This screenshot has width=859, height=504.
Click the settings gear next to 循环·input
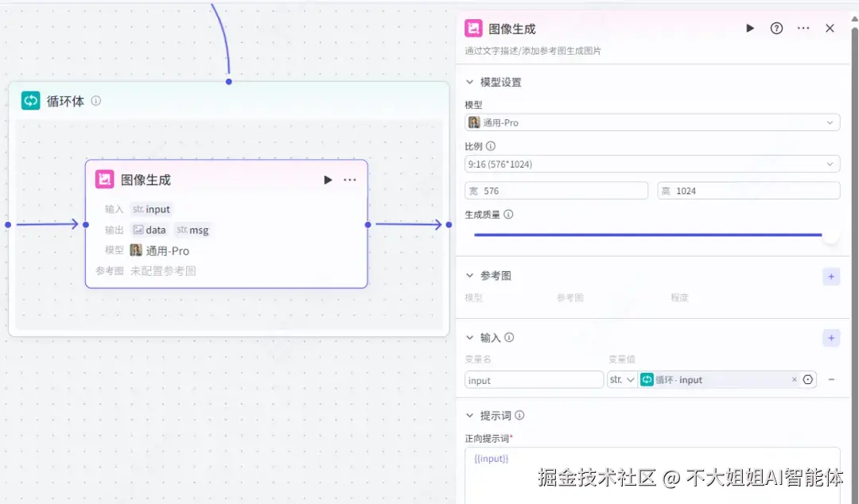point(808,379)
